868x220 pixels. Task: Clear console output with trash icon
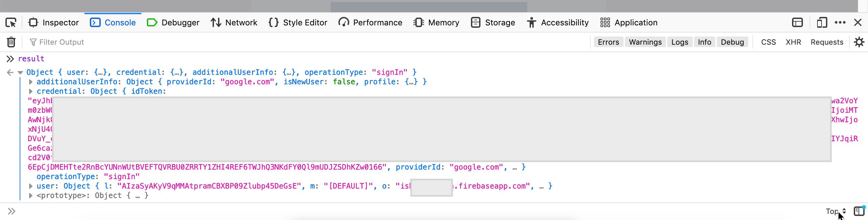click(x=11, y=42)
